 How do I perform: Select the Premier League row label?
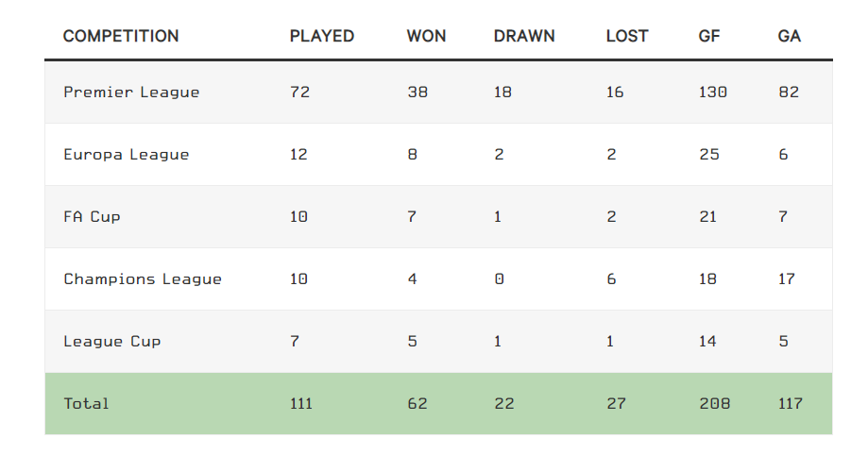[x=131, y=93]
